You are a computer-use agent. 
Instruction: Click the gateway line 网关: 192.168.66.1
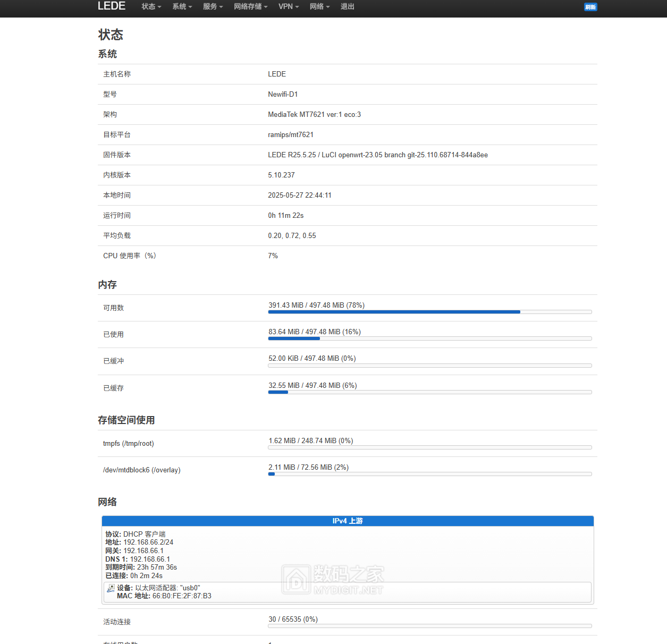pos(134,551)
